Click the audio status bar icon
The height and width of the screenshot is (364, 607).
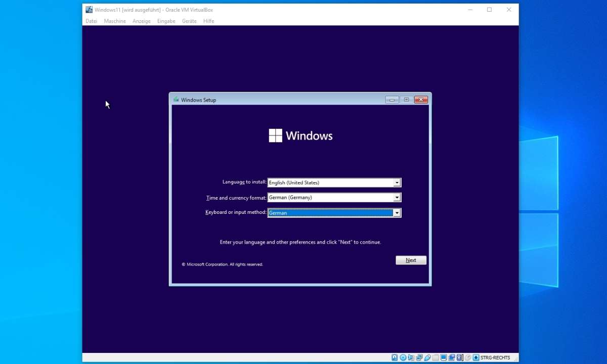tap(411, 357)
